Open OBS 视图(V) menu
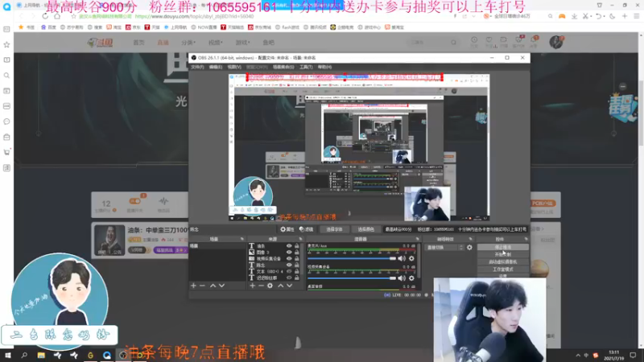This screenshot has height=362, width=644. [x=234, y=67]
